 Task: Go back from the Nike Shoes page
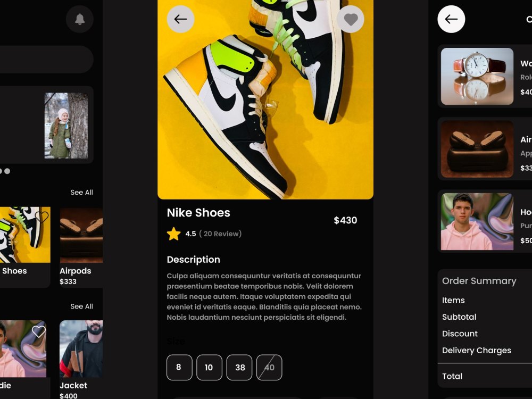coord(180,19)
